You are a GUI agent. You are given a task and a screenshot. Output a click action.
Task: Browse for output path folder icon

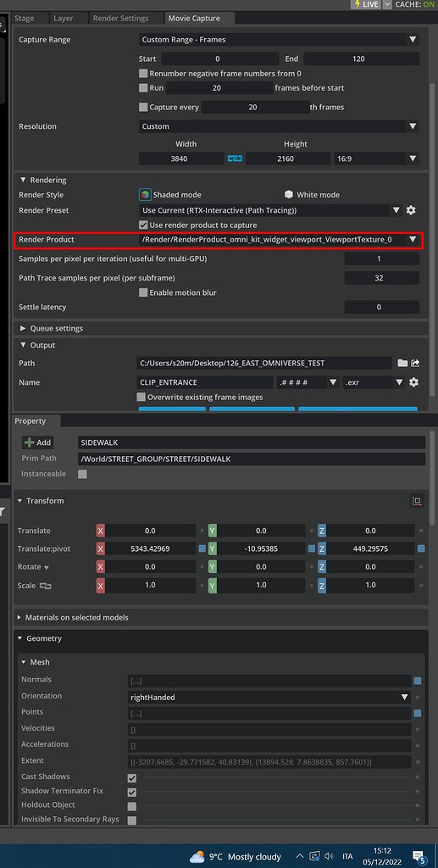[402, 363]
